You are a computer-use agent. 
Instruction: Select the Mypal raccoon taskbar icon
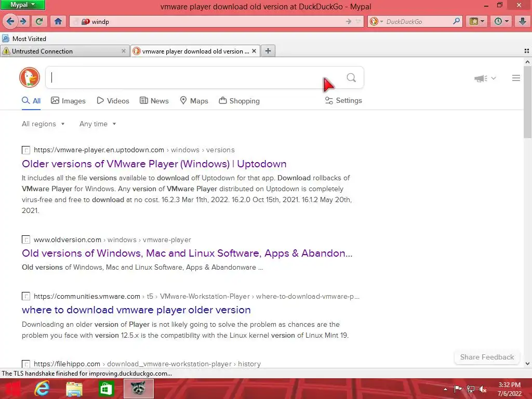(138, 389)
